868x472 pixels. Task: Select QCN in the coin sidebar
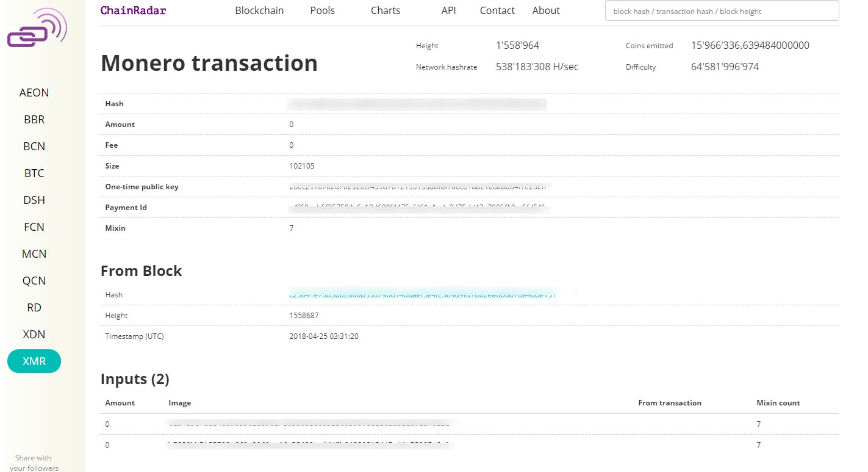pyautogui.click(x=34, y=281)
